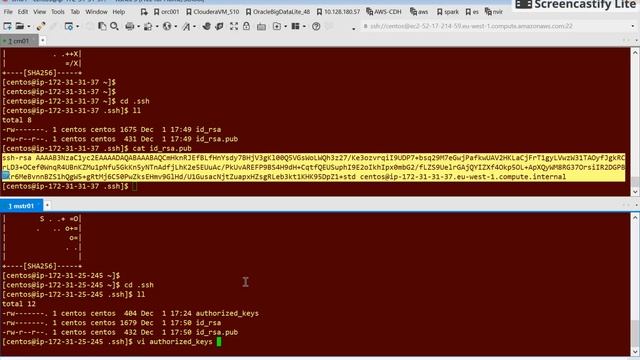Open dropdown arrow next to the layout icon

pos(304,27)
